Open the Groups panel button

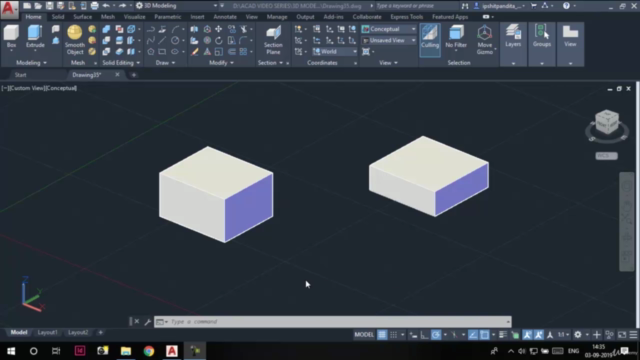[542, 36]
